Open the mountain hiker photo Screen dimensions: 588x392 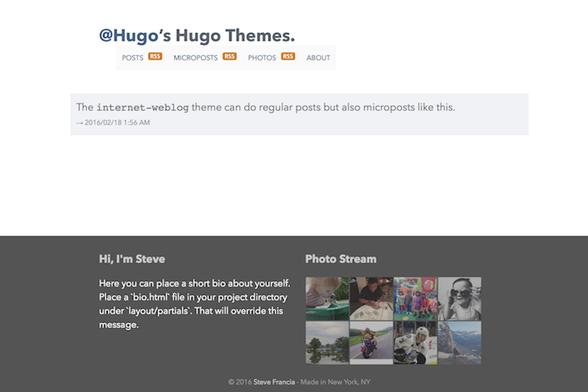(x=459, y=342)
